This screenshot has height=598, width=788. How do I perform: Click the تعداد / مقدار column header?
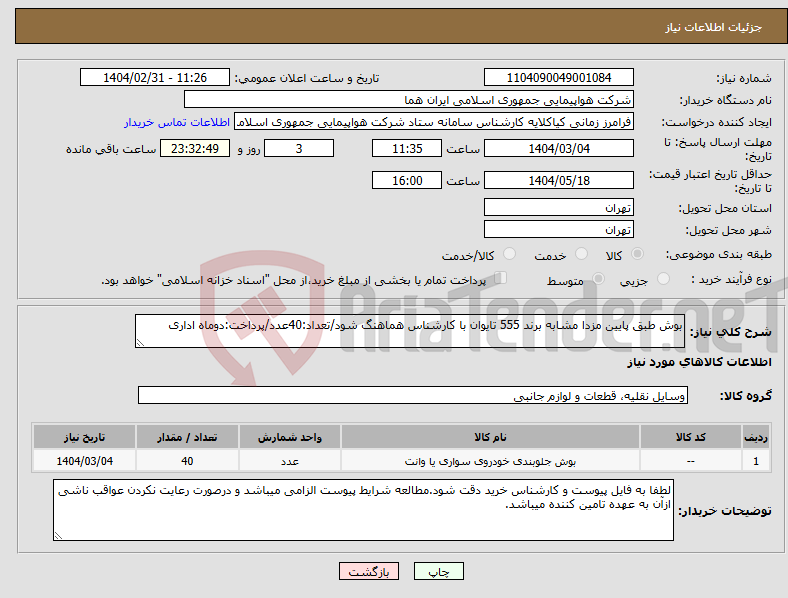[187, 437]
